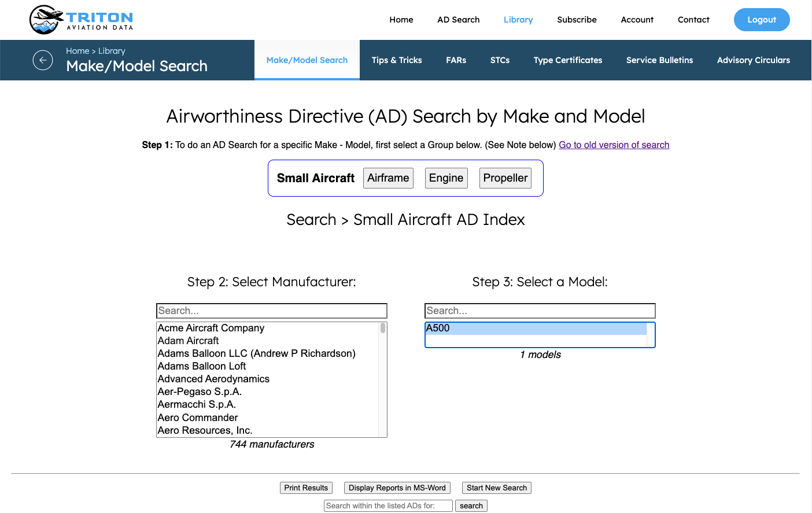Switch to Tips & Tricks tab
The image size is (812, 513).
(x=397, y=60)
